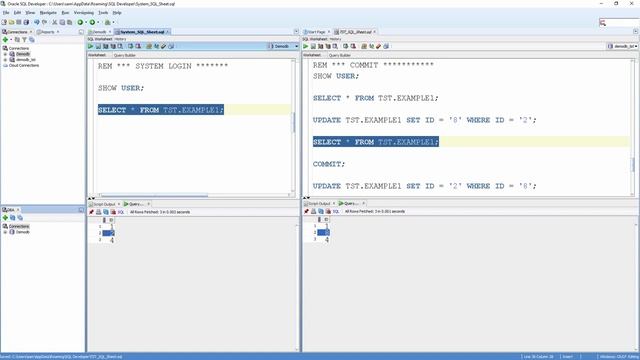Select highlighted row 2 cell in left results
Viewport: 640px width, 360px height.
point(108,233)
